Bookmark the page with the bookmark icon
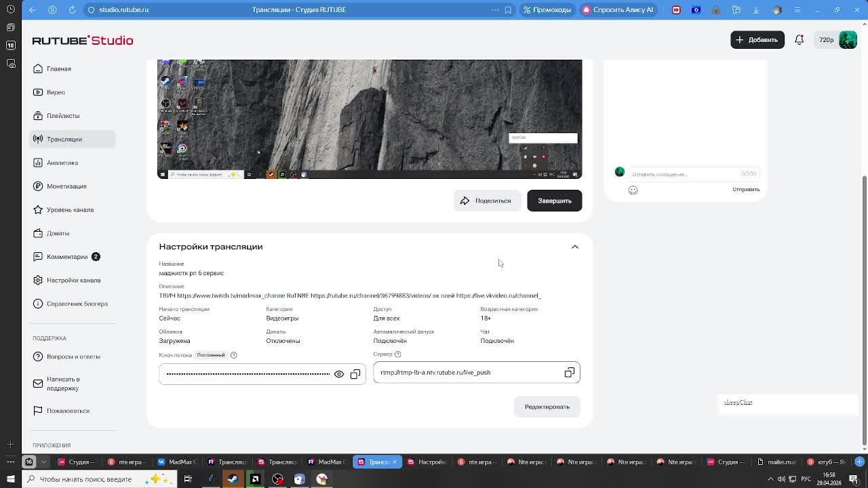This screenshot has height=488, width=868. [x=508, y=9]
